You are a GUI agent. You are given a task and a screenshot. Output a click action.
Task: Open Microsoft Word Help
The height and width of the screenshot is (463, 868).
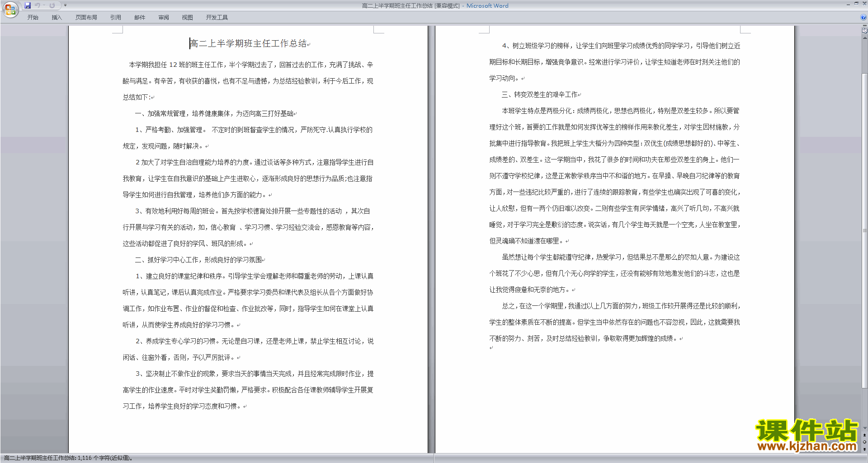pos(863,18)
